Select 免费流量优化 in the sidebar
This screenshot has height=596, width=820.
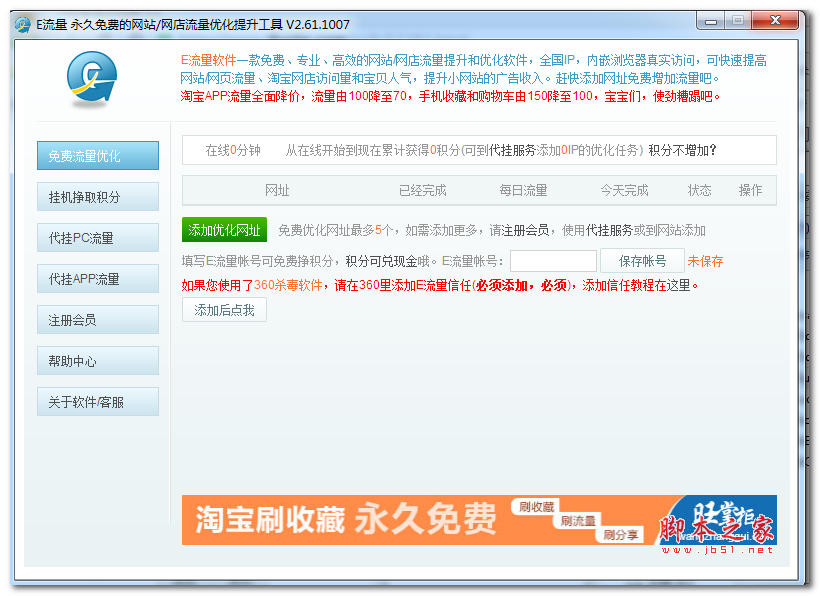click(98, 156)
